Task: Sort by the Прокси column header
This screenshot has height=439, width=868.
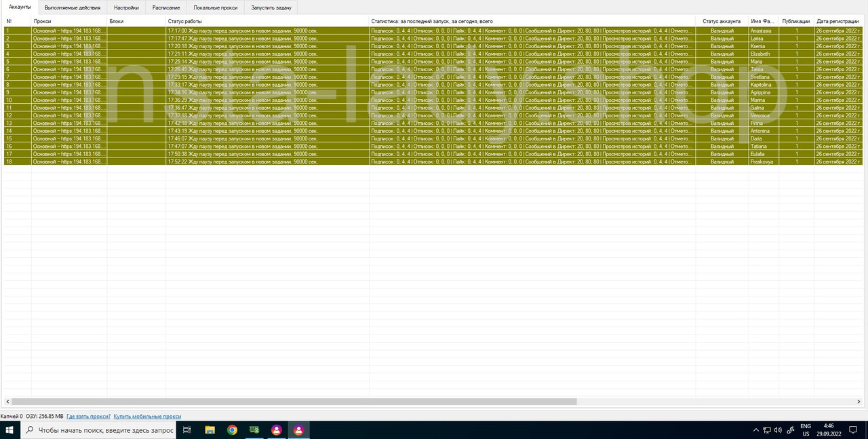Action: [69, 21]
